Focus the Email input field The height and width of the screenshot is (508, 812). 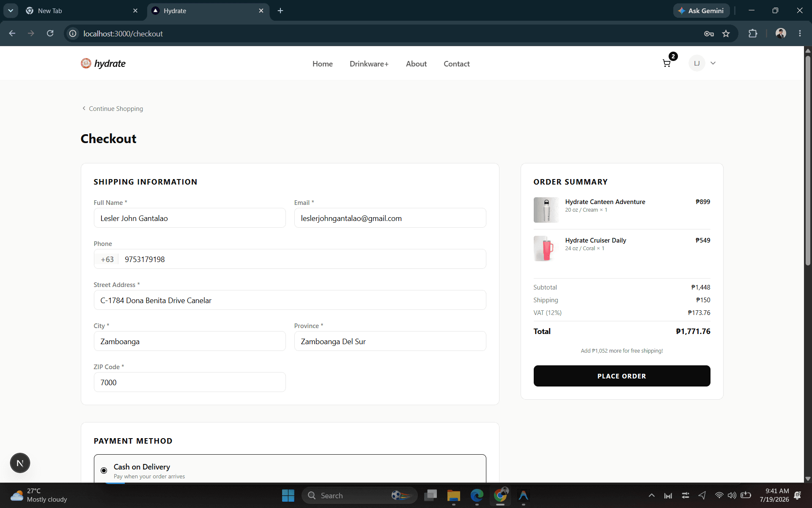(x=390, y=218)
